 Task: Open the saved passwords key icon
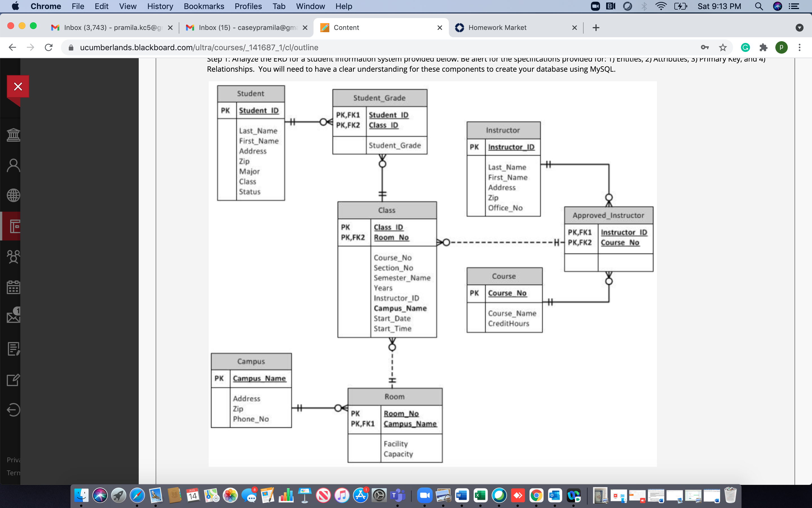[x=705, y=47]
